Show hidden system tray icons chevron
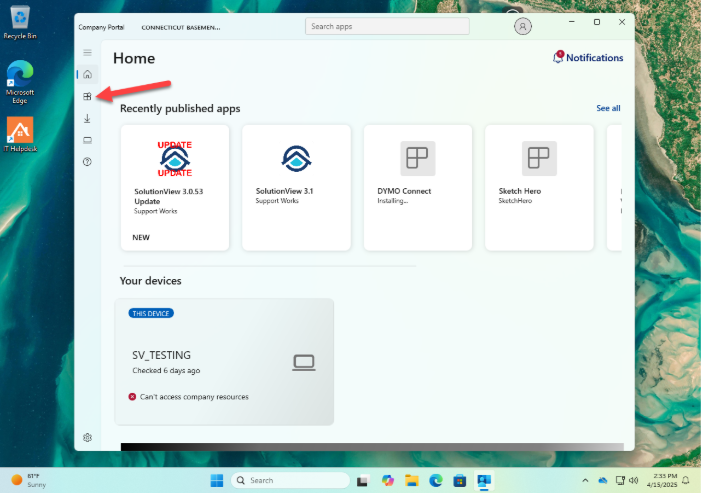The image size is (702, 493). pyautogui.click(x=585, y=480)
